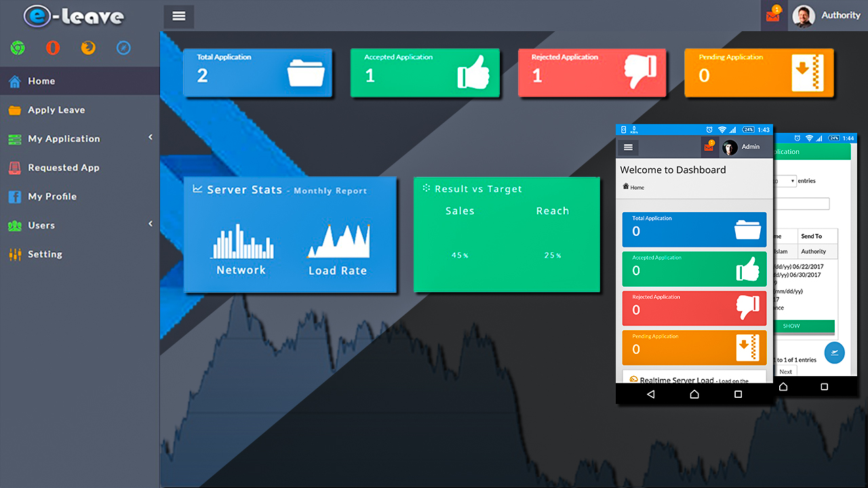Open the Setting menu item

[x=45, y=254]
